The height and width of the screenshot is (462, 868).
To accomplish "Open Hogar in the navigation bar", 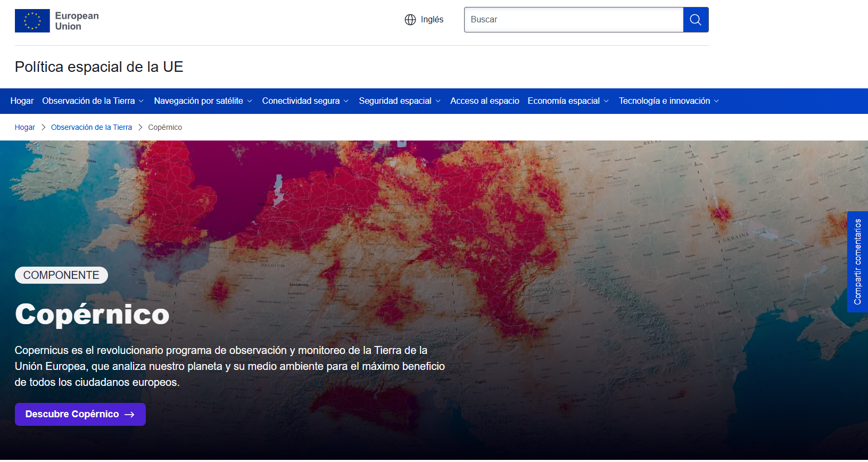I will (22, 101).
